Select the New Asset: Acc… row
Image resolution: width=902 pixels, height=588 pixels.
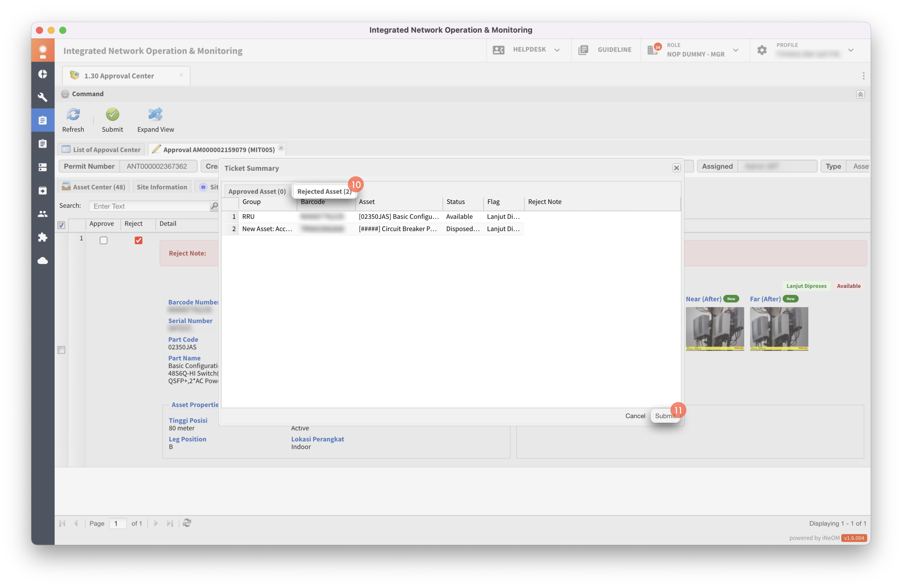(373, 228)
